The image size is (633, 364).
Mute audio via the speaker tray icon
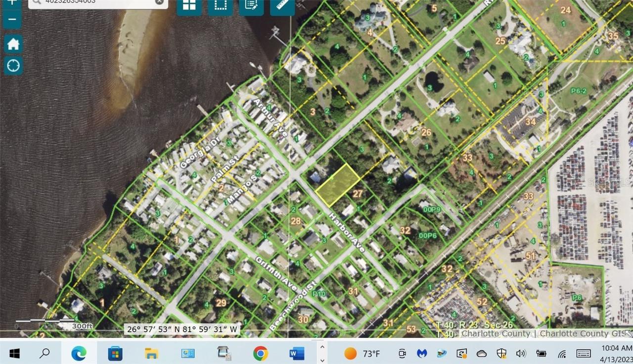click(521, 354)
